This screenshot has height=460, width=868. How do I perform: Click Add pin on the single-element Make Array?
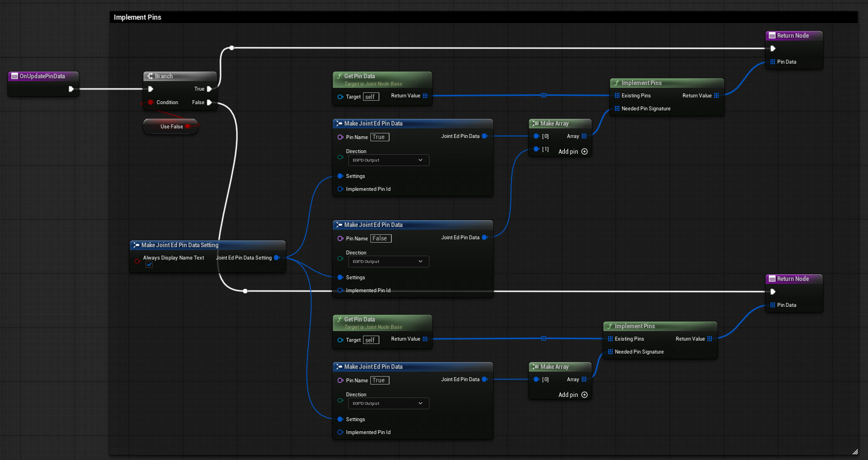pyautogui.click(x=573, y=395)
